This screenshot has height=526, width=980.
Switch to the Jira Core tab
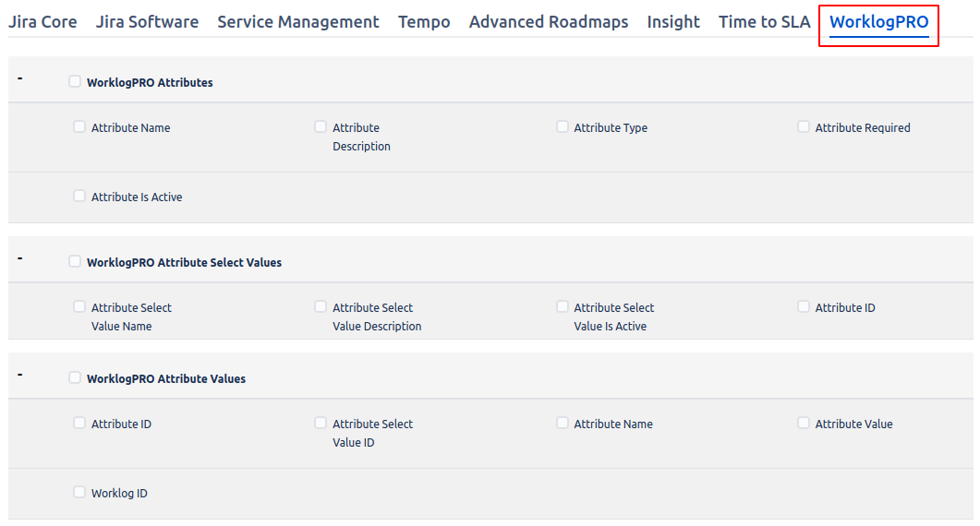(42, 22)
